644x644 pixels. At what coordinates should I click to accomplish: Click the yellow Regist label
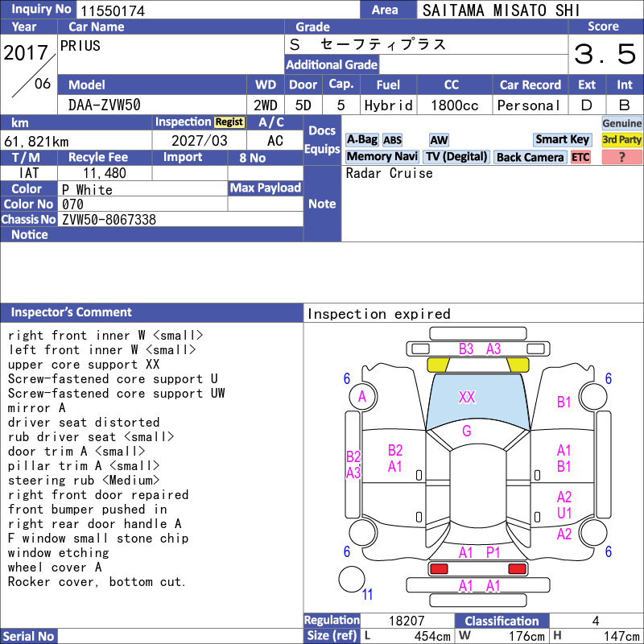point(229,122)
